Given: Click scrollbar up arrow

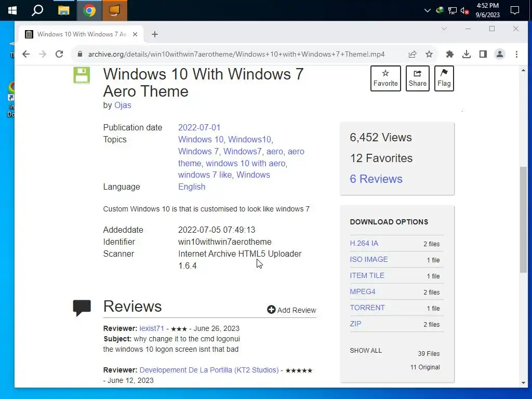Looking at the screenshot, I should click(523, 70).
